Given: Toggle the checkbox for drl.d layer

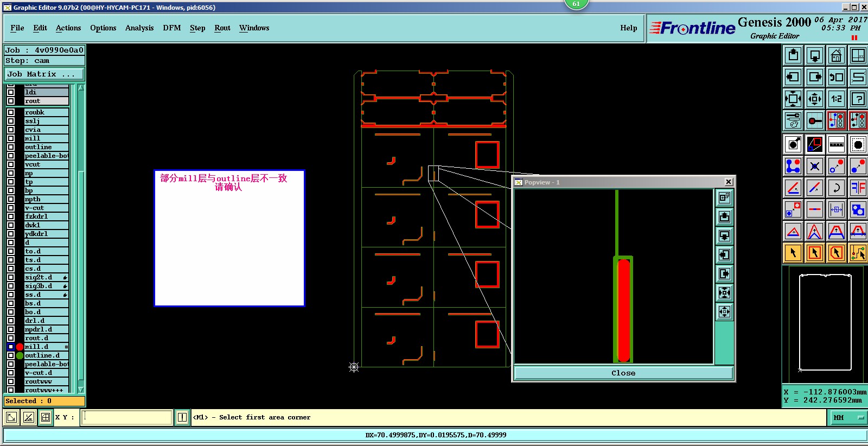Looking at the screenshot, I should point(11,321).
